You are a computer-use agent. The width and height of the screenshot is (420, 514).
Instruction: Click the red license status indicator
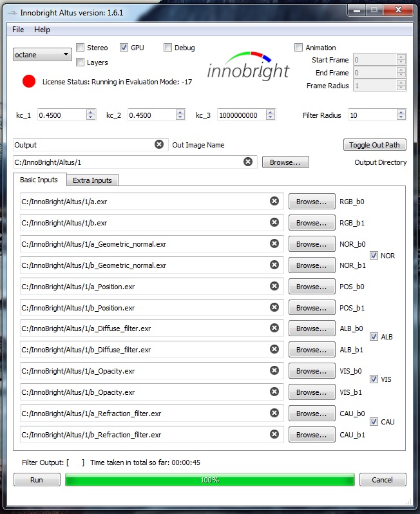click(x=29, y=81)
